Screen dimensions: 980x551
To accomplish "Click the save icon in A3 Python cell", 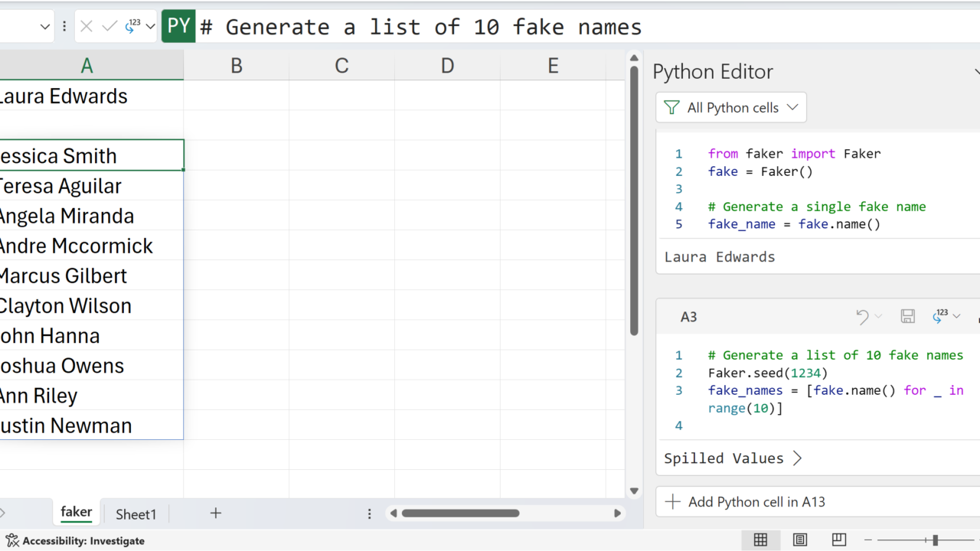I will 907,317.
